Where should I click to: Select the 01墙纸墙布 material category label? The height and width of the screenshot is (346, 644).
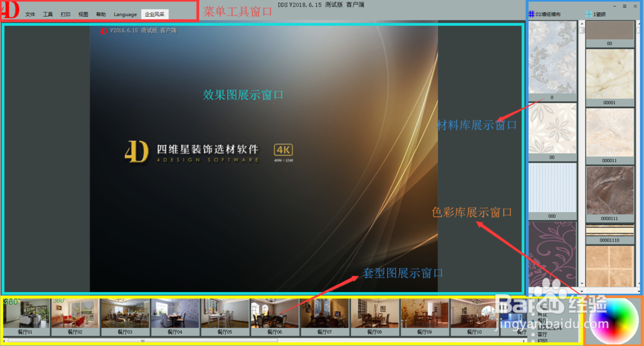(x=548, y=14)
